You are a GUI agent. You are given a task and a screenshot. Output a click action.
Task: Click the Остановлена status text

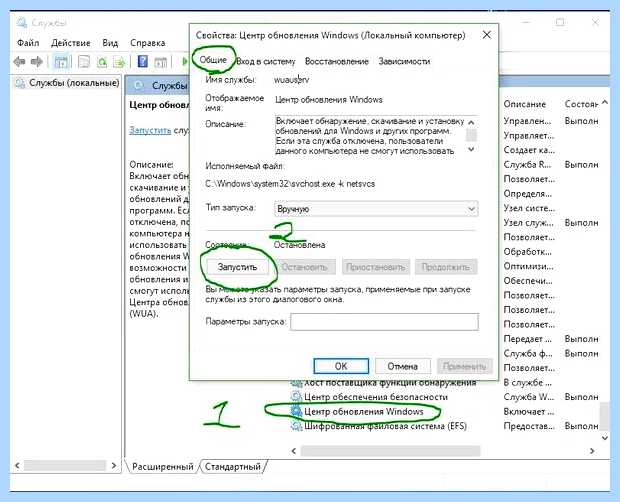pyautogui.click(x=299, y=245)
